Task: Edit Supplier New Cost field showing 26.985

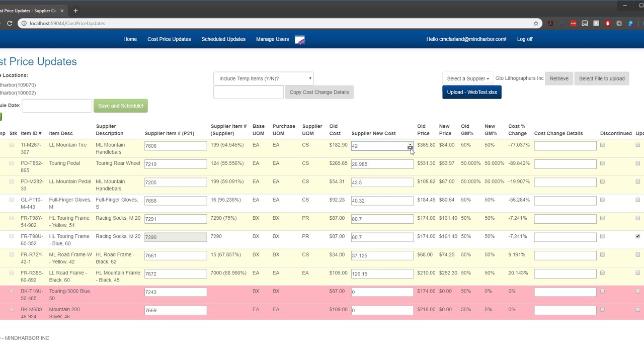Action: (x=382, y=164)
